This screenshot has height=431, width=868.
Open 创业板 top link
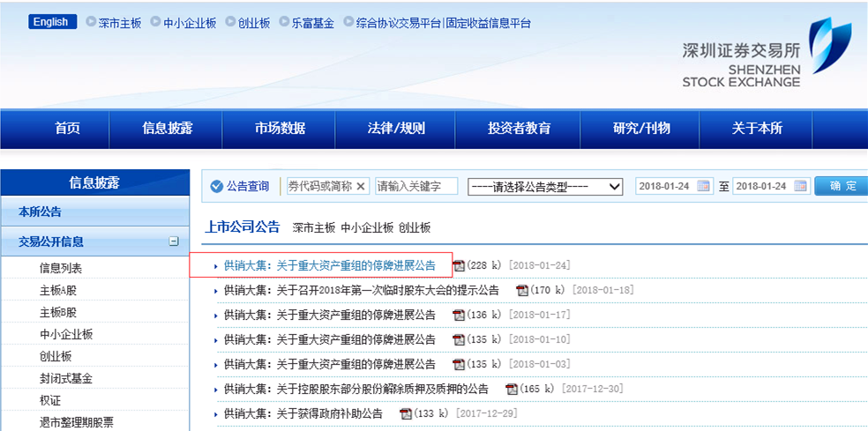(x=253, y=23)
